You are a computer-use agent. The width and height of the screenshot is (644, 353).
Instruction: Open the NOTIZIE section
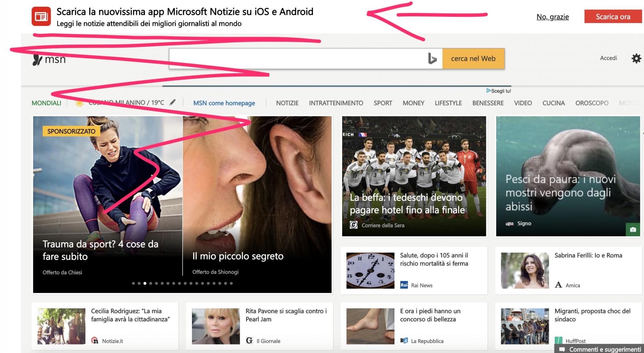(x=287, y=103)
